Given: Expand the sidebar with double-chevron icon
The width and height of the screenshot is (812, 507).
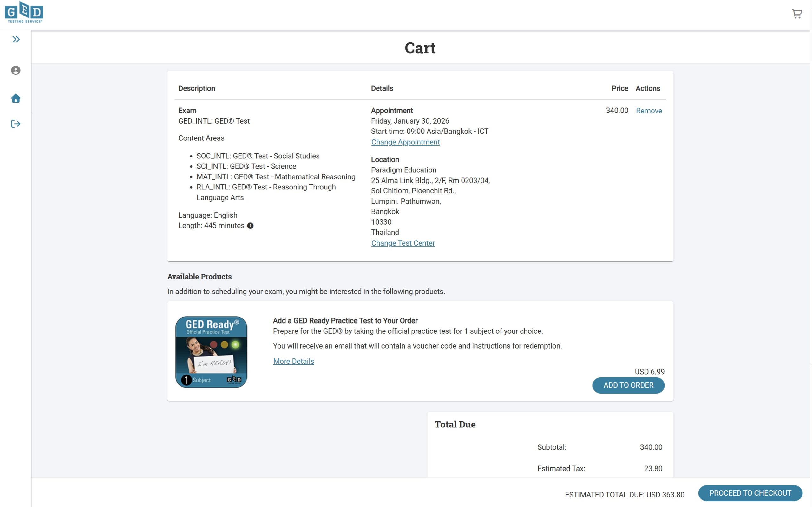Looking at the screenshot, I should (x=16, y=40).
